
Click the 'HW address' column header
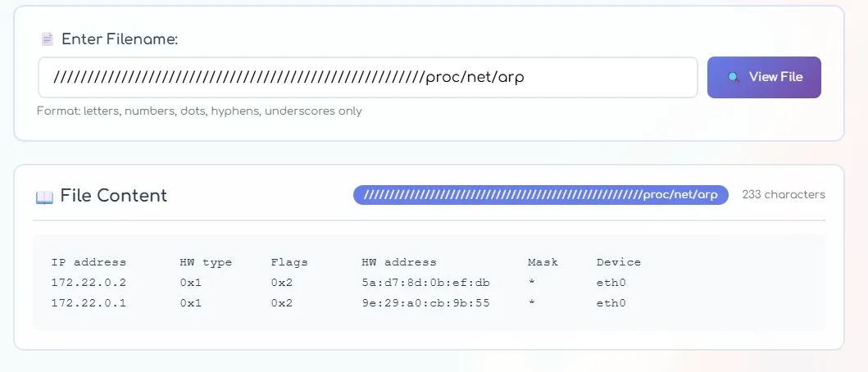(x=399, y=262)
